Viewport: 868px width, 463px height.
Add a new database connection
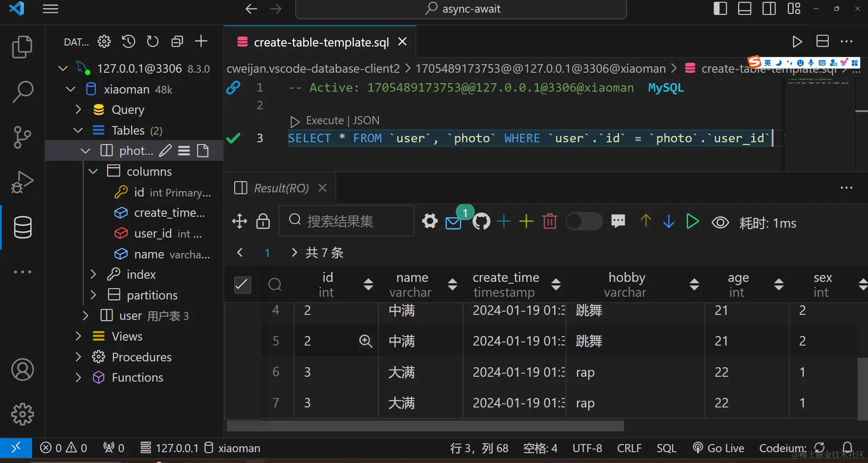click(201, 42)
